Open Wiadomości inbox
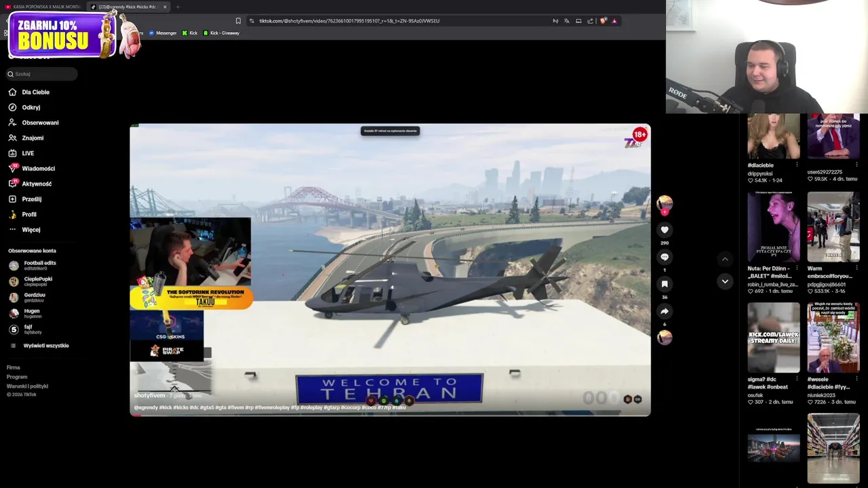868x488 pixels. click(x=32, y=168)
